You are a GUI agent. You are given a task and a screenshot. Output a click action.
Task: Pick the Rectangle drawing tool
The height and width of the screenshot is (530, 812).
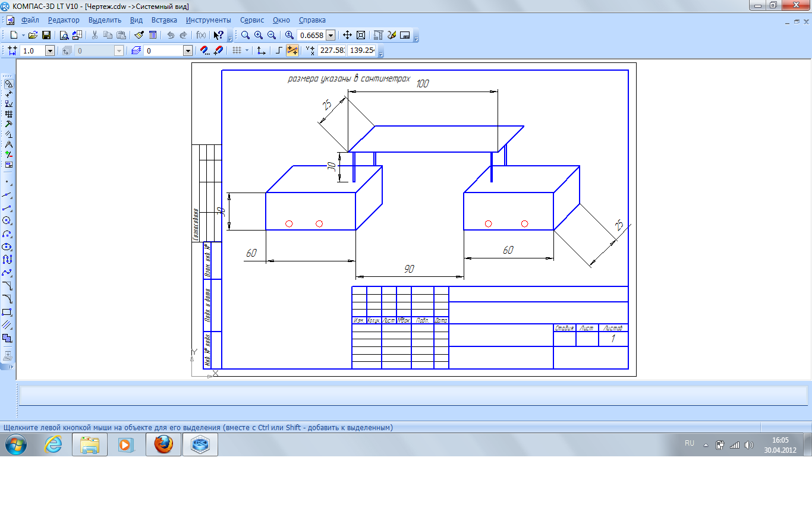click(7, 312)
